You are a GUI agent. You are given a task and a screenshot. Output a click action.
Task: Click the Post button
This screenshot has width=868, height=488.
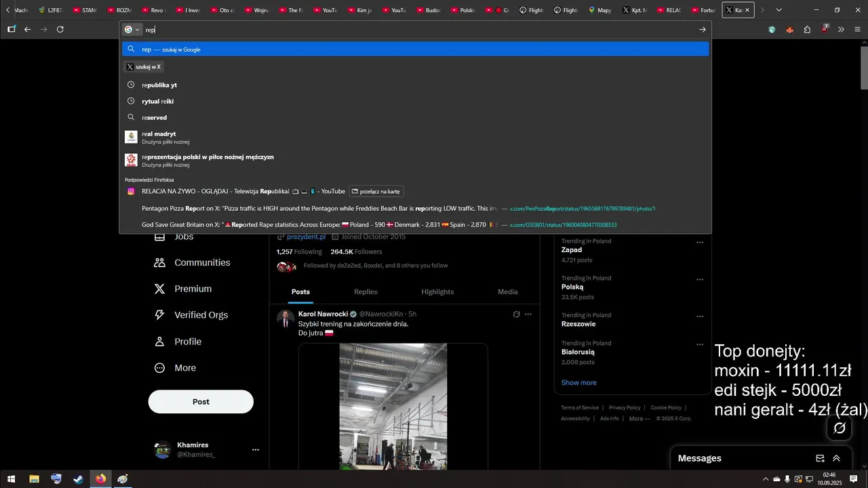pyautogui.click(x=201, y=402)
